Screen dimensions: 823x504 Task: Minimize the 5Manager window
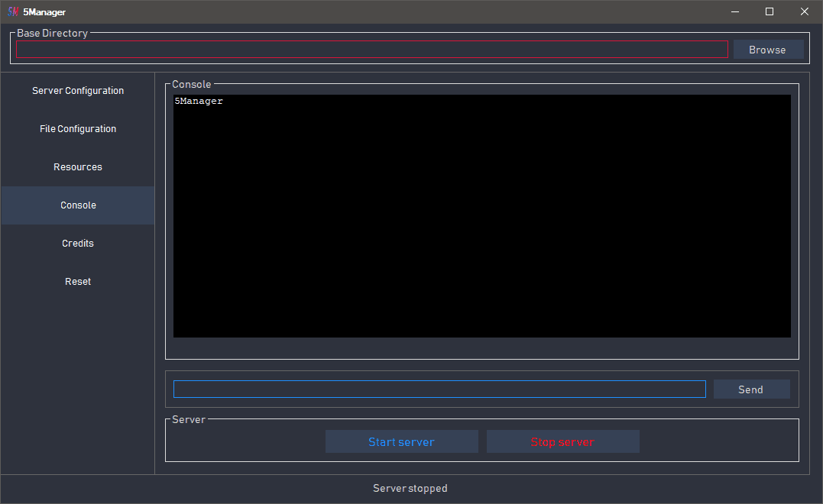pos(735,11)
